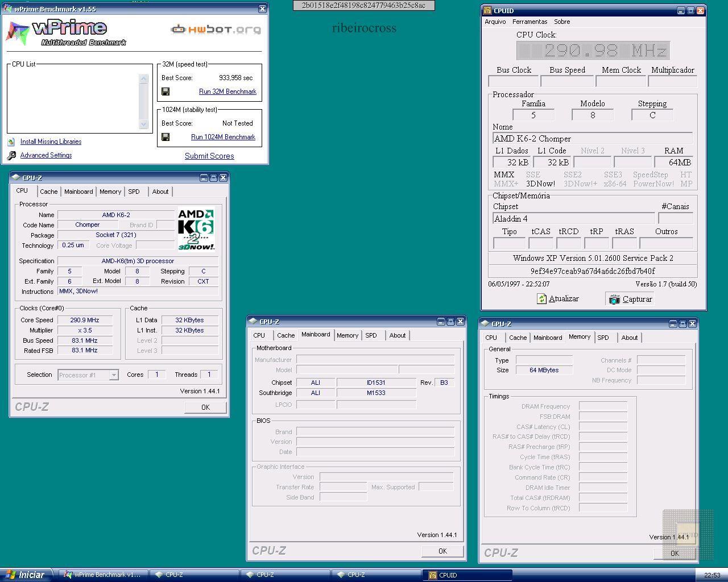Screen dimensions: 728x582
Task: Click OK in CPU-Z Mainboard window
Action: [442, 551]
